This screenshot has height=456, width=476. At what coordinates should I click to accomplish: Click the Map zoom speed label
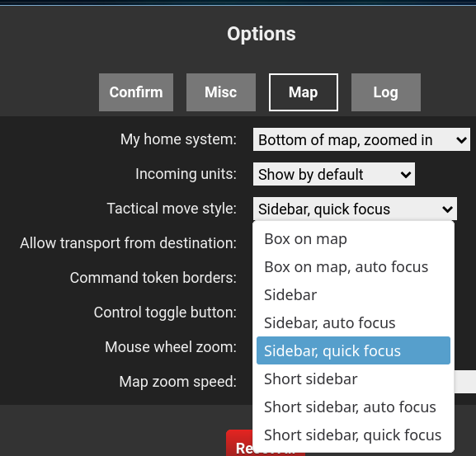coord(178,382)
